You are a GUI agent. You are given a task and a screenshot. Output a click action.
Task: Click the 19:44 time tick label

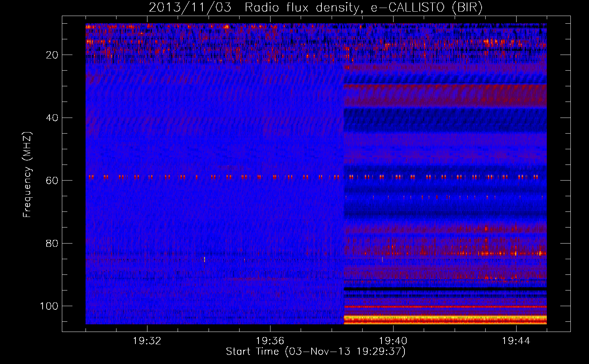(516, 341)
